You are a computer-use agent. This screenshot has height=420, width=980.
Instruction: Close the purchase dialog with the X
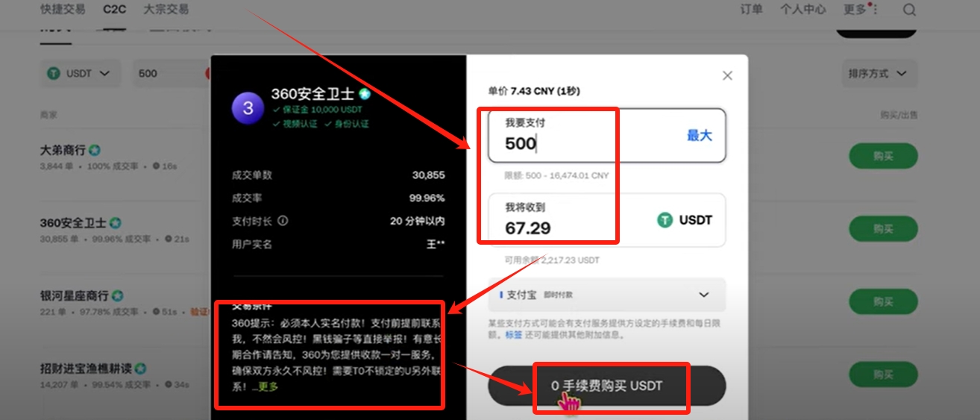click(728, 75)
